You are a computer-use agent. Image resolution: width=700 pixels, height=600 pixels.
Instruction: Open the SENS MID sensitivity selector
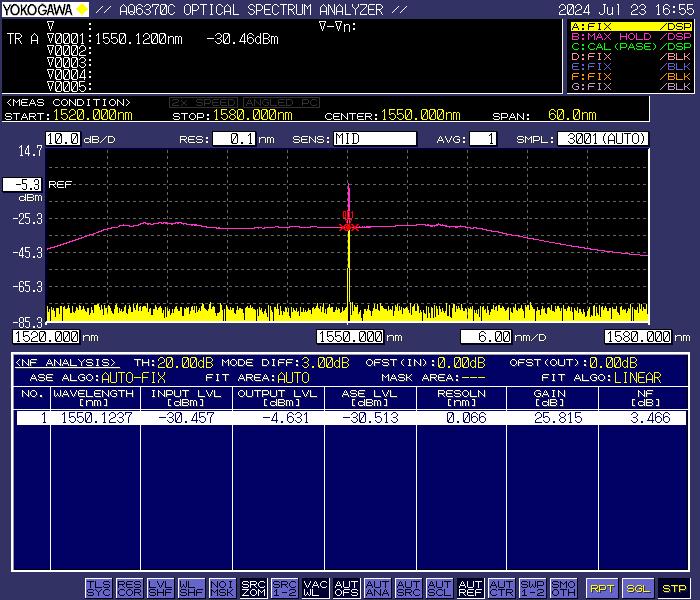375,139
